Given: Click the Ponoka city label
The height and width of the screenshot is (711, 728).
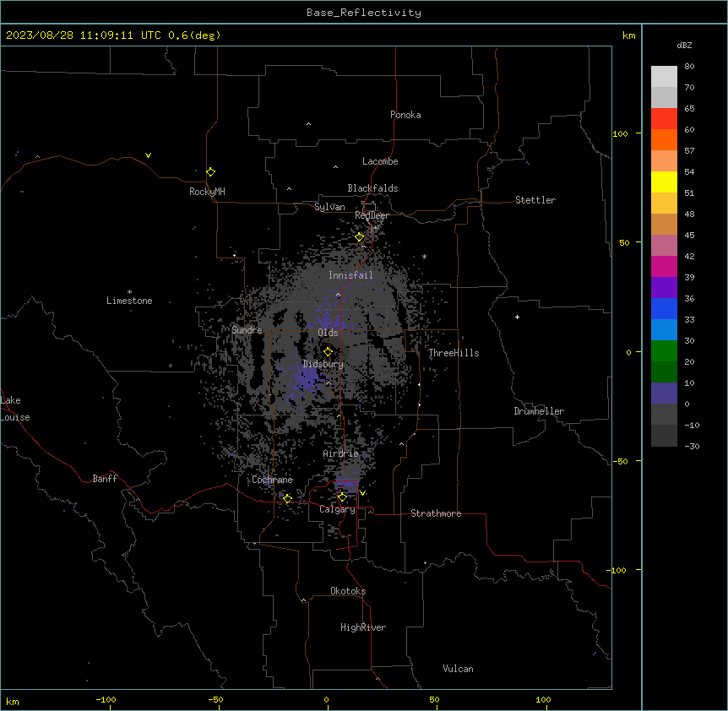Looking at the screenshot, I should click(405, 115).
